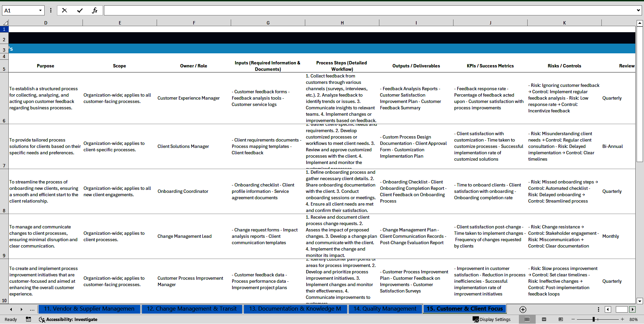Viewport: 644px width, 324px height.
Task: Click the Cancel entry X icon
Action: tap(64, 10)
